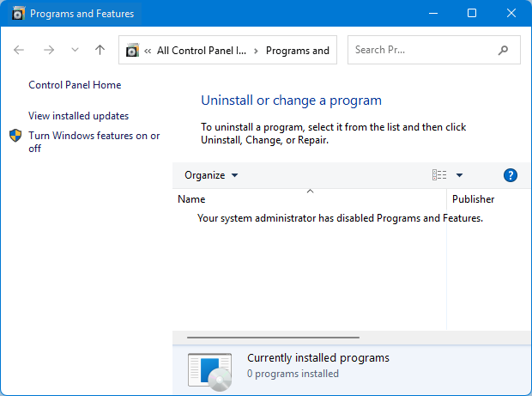Click the search magnifier icon
This screenshot has height=396, width=532.
pos(503,51)
